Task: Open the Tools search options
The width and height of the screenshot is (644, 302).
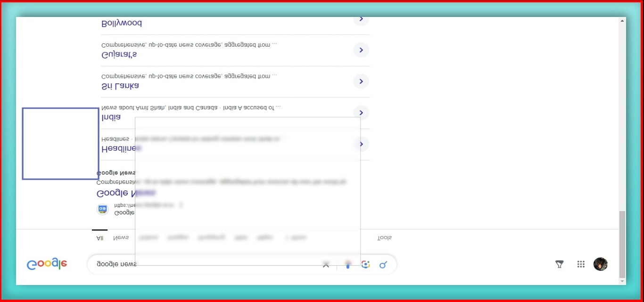Action: click(x=384, y=237)
